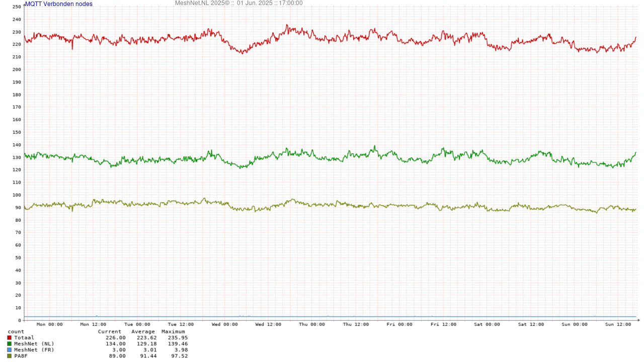This screenshot has width=644, height=362.
Task: Click the red Totaal legend color swatch
Action: 9,338
